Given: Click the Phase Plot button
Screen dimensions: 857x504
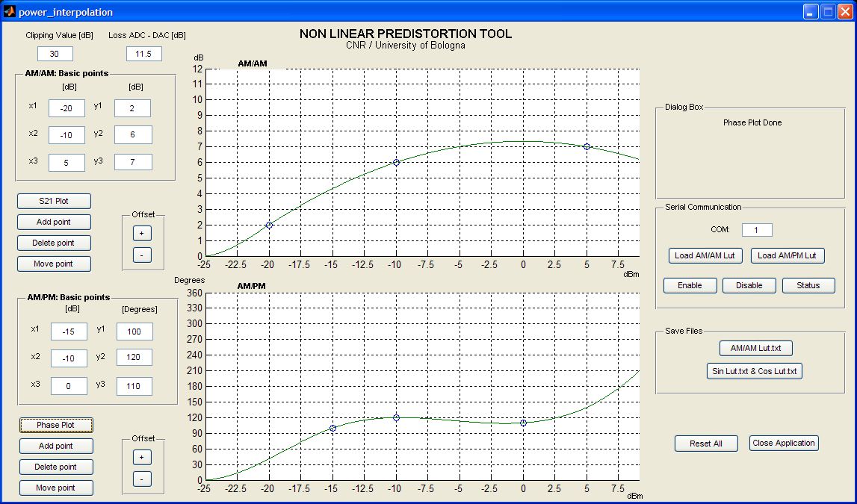Looking at the screenshot, I should point(56,425).
